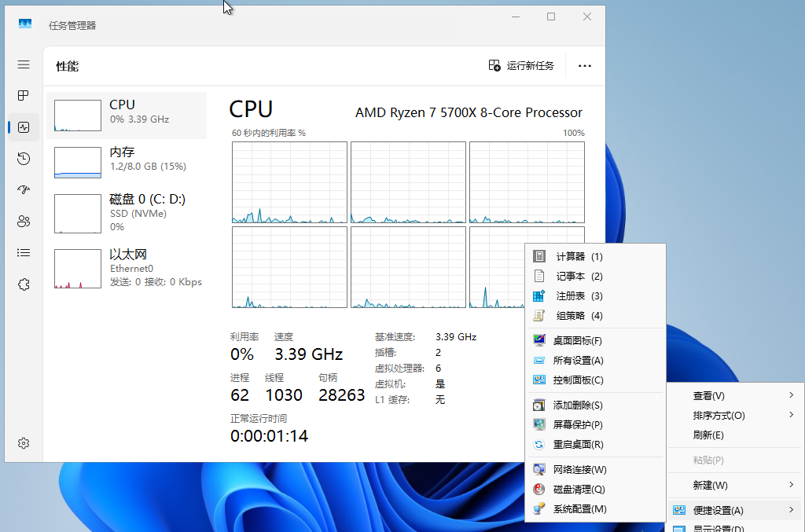Open Startup apps icon in sidebar
The image size is (805, 532).
[x=24, y=190]
